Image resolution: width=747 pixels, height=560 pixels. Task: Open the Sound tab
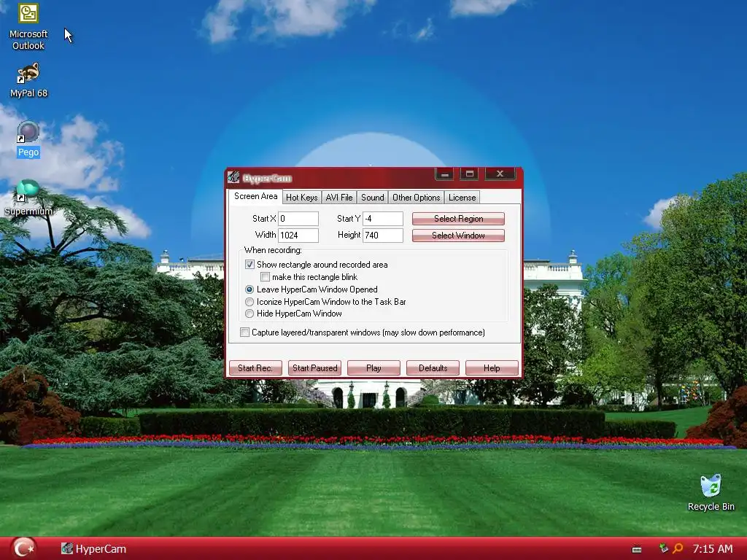coord(372,198)
